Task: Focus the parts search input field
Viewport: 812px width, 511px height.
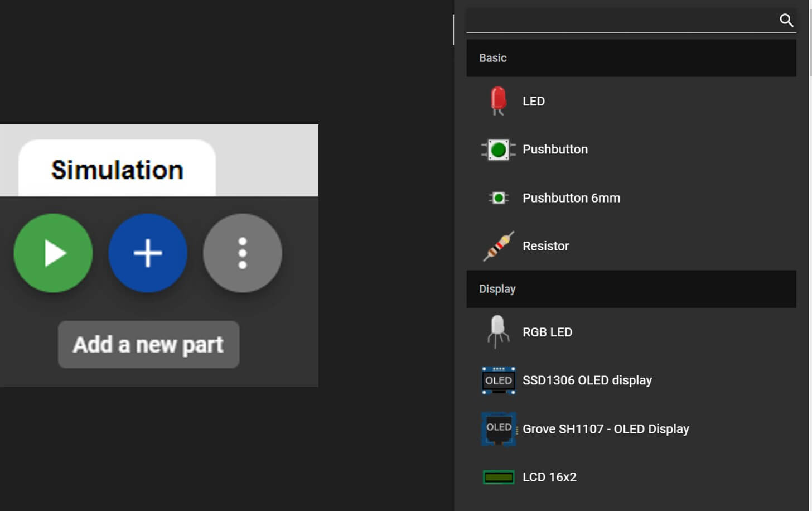Action: 619,21
